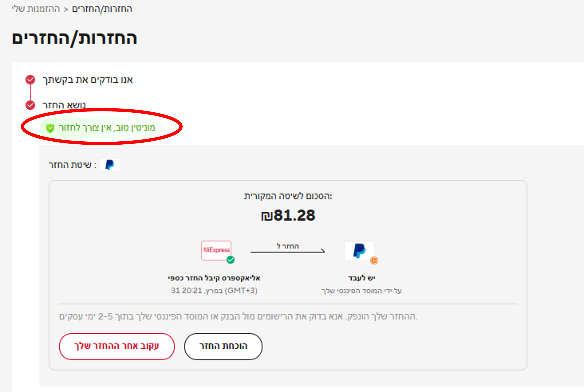The height and width of the screenshot is (392, 584).
Task: Click the יש לעבד status label
Action: coord(361,278)
